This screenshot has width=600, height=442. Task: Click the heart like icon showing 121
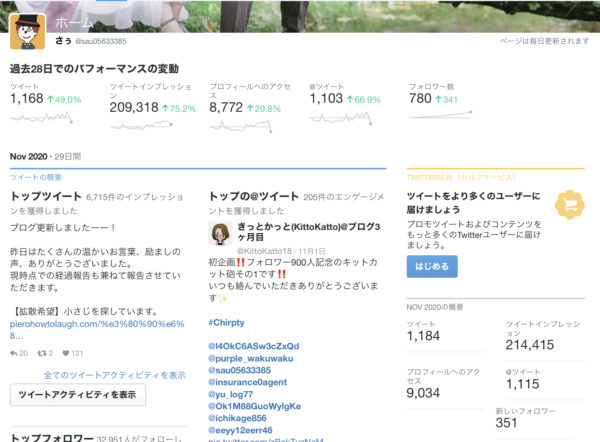point(66,353)
